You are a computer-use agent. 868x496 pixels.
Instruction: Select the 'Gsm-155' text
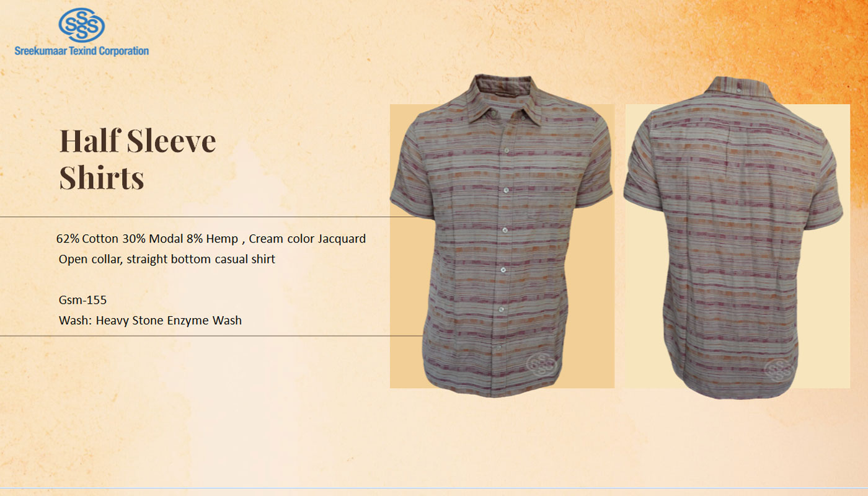pos(82,300)
